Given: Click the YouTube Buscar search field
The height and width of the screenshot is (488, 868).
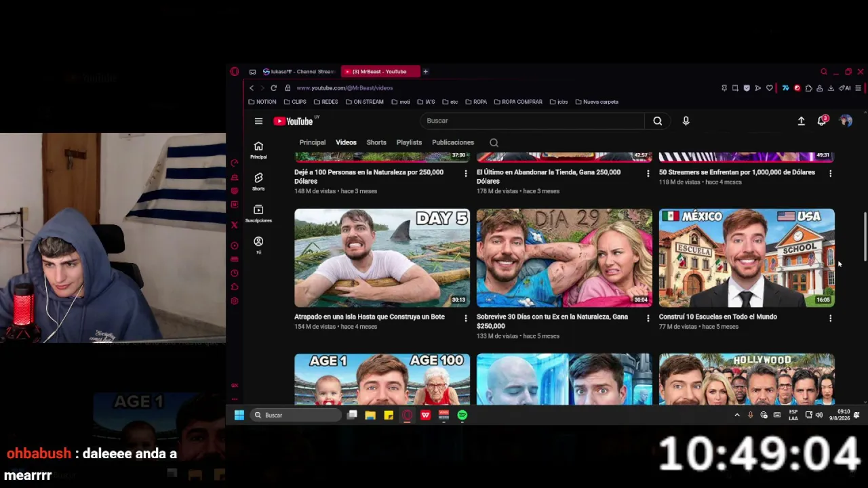Looking at the screenshot, I should [x=532, y=121].
